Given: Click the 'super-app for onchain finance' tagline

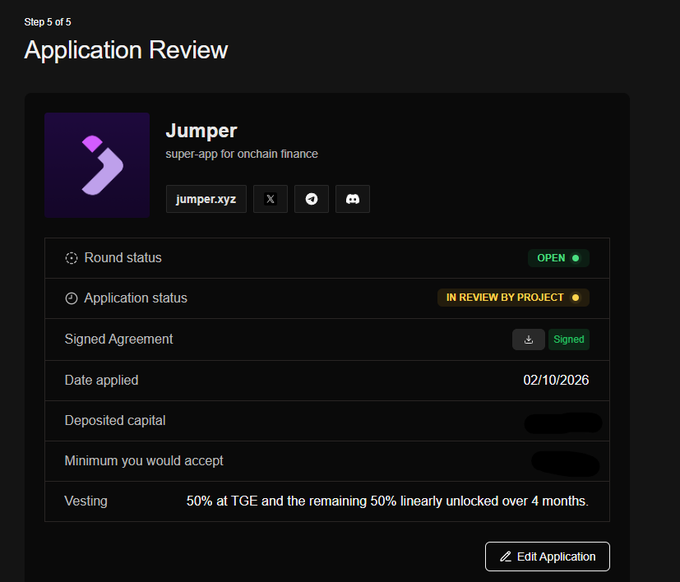Looking at the screenshot, I should click(242, 154).
